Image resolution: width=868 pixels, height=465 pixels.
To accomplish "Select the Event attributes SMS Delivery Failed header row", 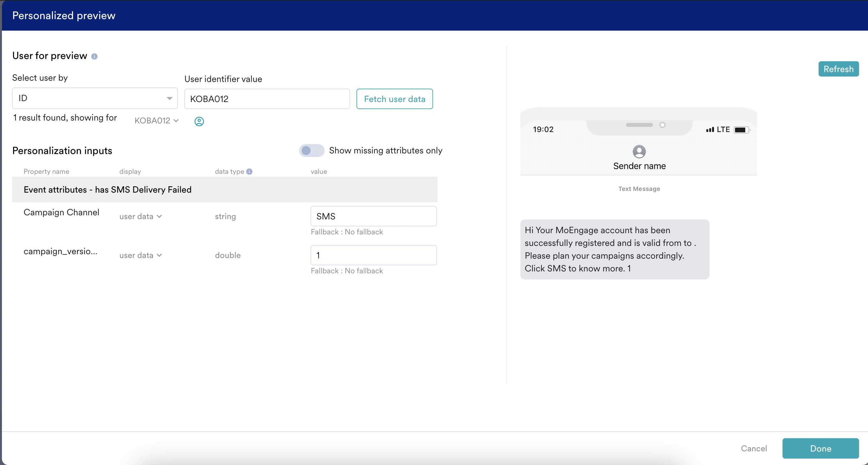I will [224, 190].
